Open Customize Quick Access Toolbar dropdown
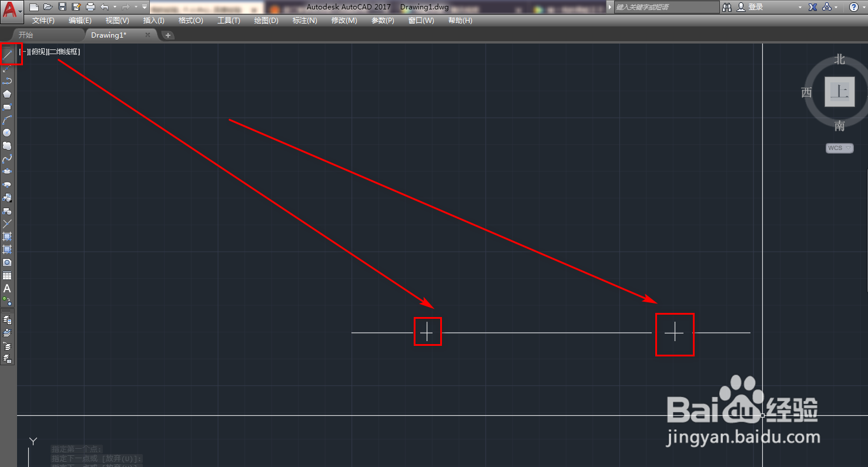 [145, 7]
